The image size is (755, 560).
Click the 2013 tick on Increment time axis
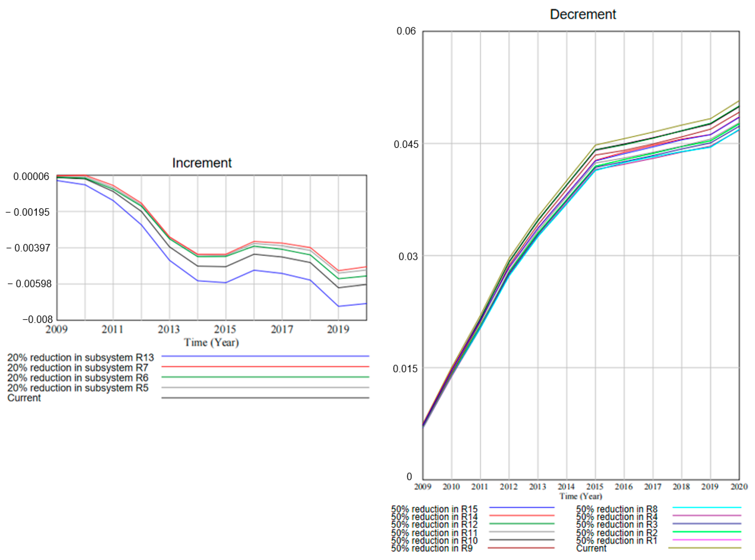(169, 329)
